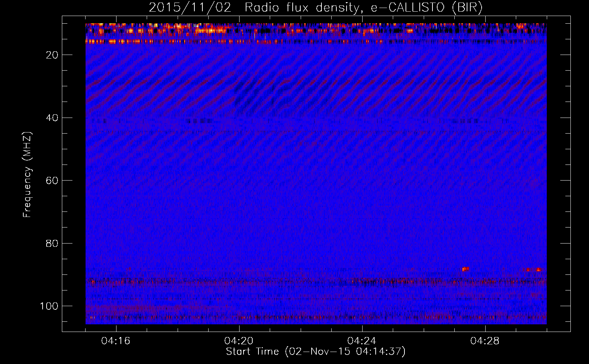Click the '04:28' time tick label
Screen dimensions: 589x364
tap(485, 341)
